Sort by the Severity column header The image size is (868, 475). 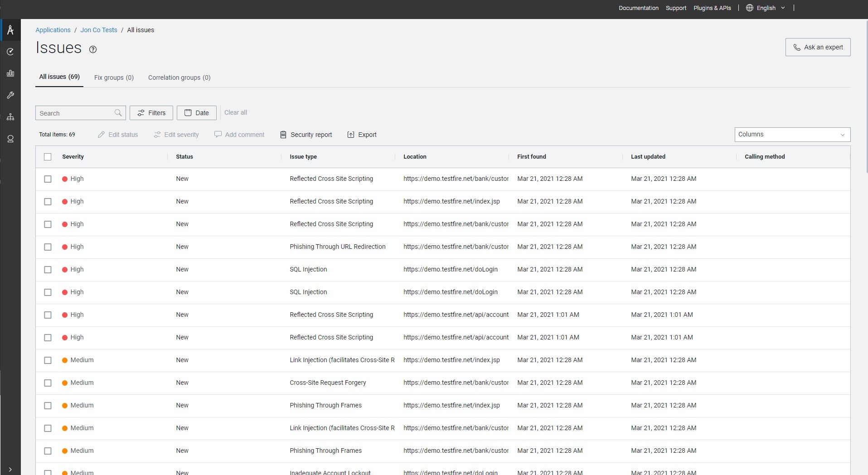73,157
